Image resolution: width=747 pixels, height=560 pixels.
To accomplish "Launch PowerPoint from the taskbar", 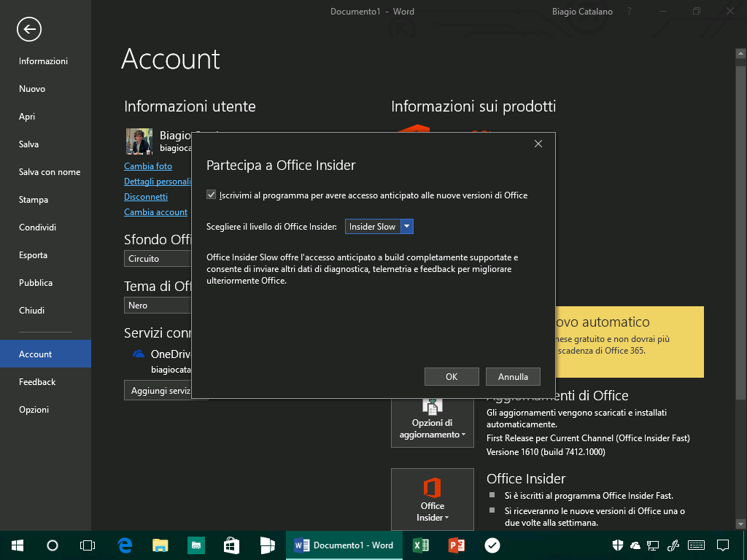I will click(457, 545).
